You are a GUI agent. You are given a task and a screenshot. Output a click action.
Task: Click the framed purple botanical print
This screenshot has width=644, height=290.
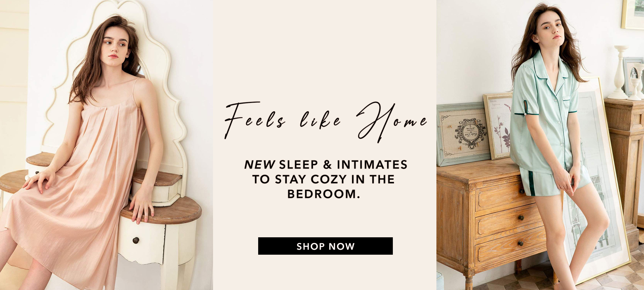click(x=499, y=126)
